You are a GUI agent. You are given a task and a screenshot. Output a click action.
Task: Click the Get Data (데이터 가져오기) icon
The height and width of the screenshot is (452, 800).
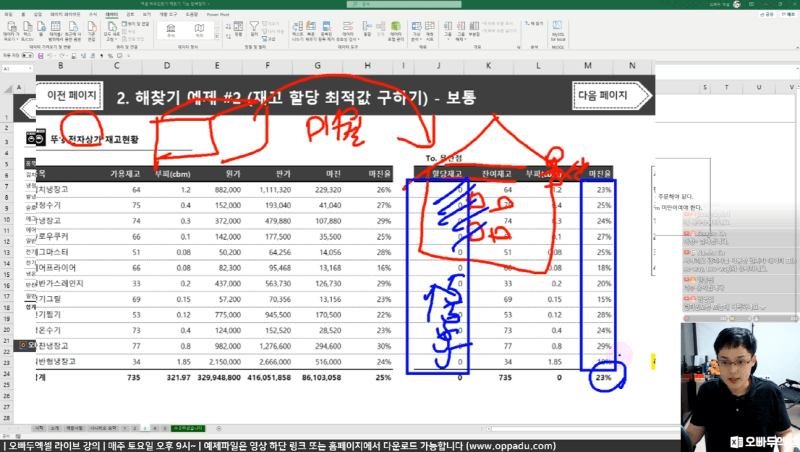[10, 30]
